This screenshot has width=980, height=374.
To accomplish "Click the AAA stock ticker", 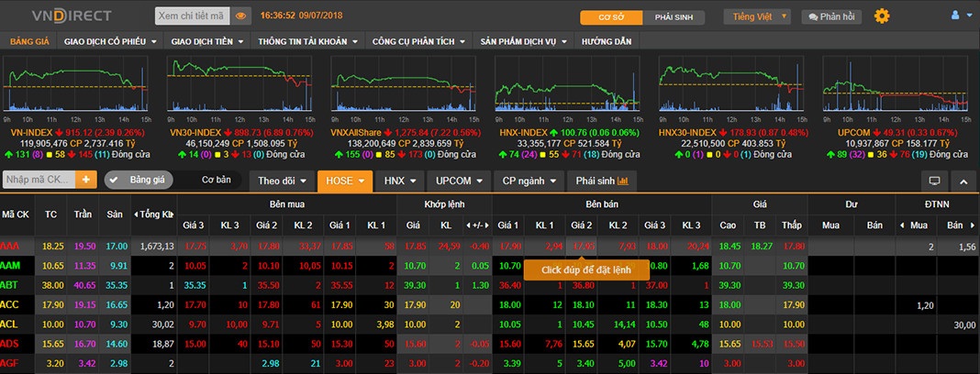I will click(x=11, y=247).
